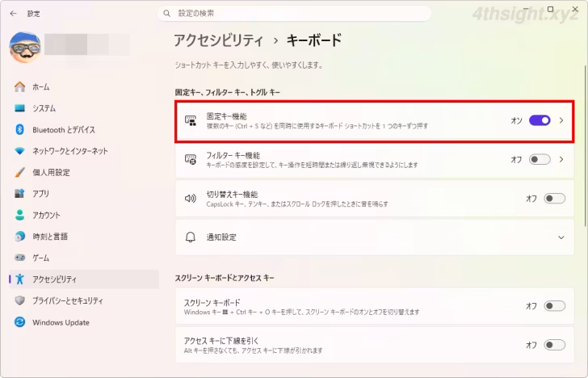Maximize the settings window
The width and height of the screenshot is (588, 378).
pos(550,9)
